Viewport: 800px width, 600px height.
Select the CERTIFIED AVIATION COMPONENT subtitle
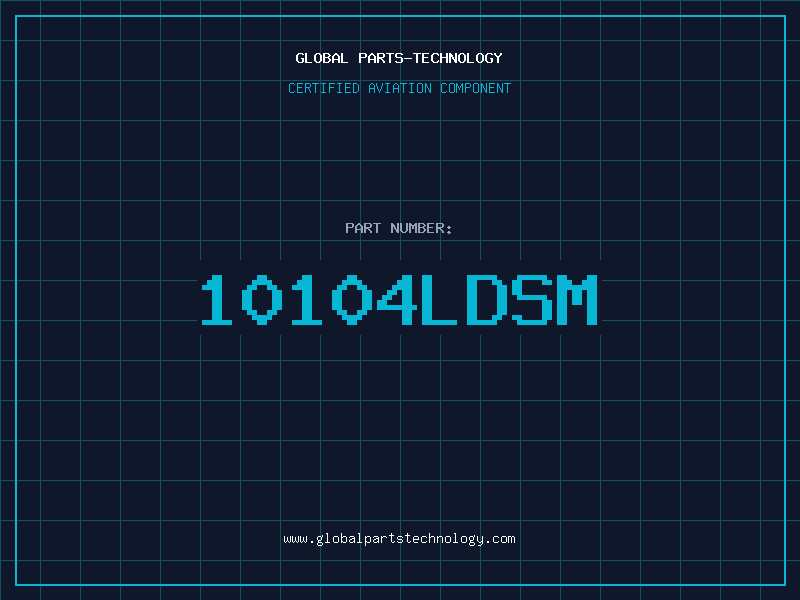(x=399, y=88)
